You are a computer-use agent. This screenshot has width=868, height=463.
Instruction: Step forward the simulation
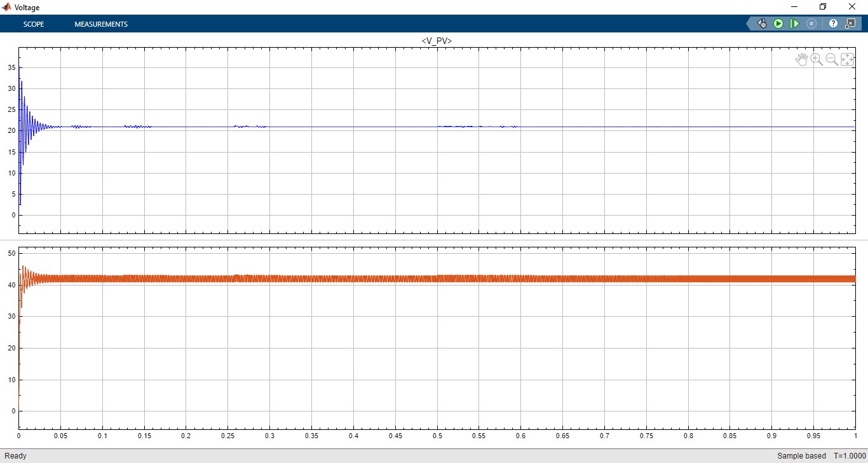pyautogui.click(x=794, y=24)
